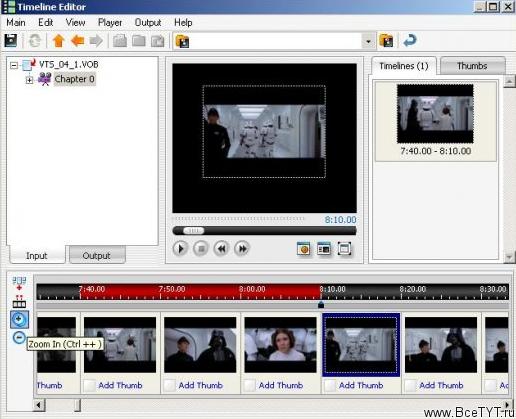The image size is (516, 419).
Task: Click the filmstrip split icon beside the ruler
Action: pyautogui.click(x=19, y=301)
